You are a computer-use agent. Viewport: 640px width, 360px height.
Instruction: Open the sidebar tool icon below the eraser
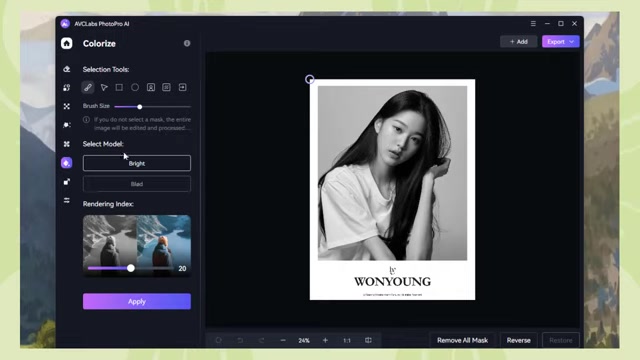[x=67, y=87]
